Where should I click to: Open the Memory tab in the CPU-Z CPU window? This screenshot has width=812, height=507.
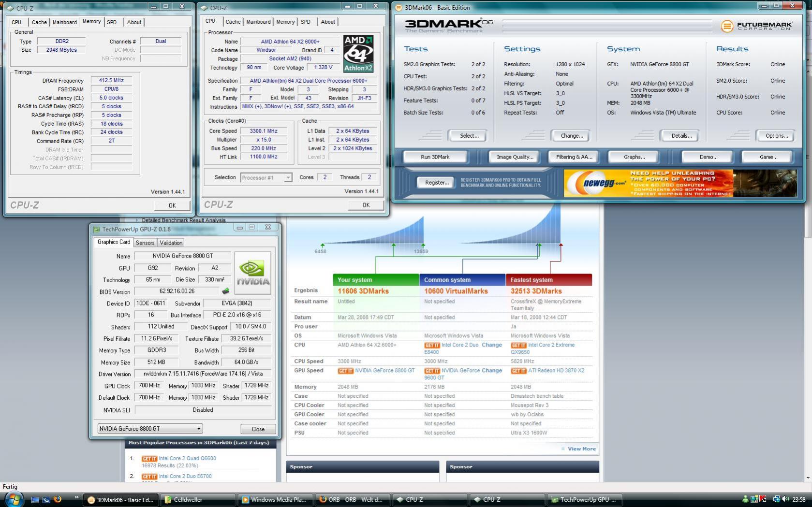[285, 22]
